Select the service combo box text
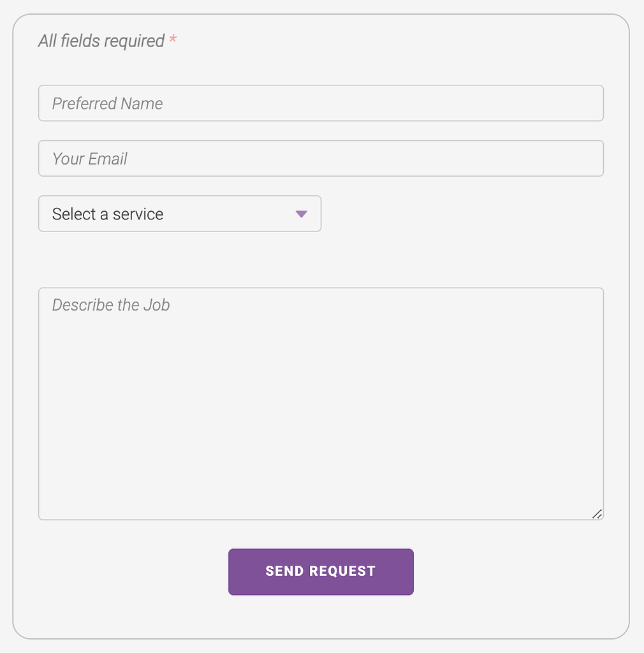This screenshot has width=644, height=653. click(107, 214)
